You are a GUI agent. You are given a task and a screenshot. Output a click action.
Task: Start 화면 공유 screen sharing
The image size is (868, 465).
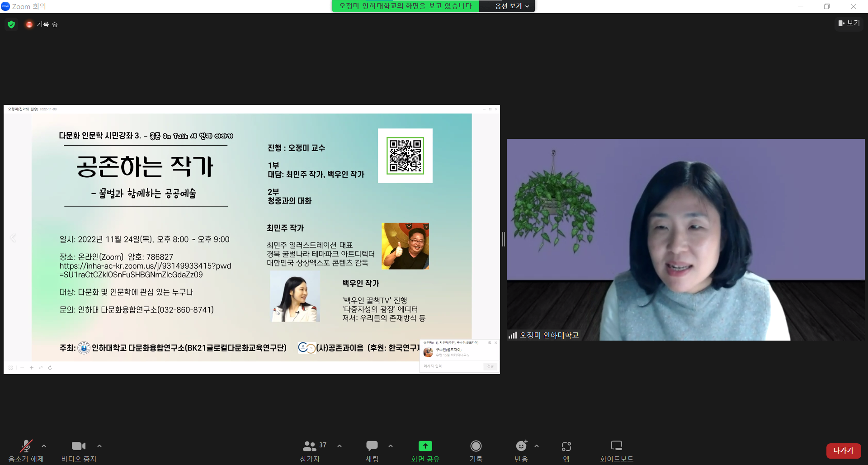[425, 451]
